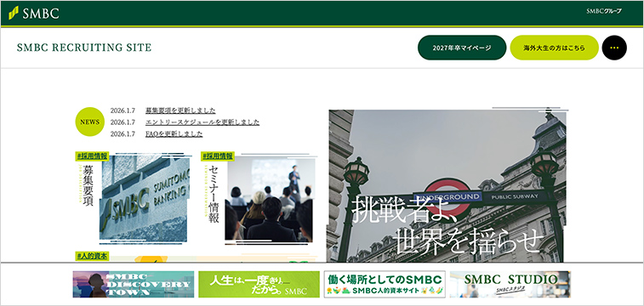This screenshot has width=644, height=306.
Task: Click the 挑戦者よ、世界を揺らせ hero image
Action: tap(447, 186)
